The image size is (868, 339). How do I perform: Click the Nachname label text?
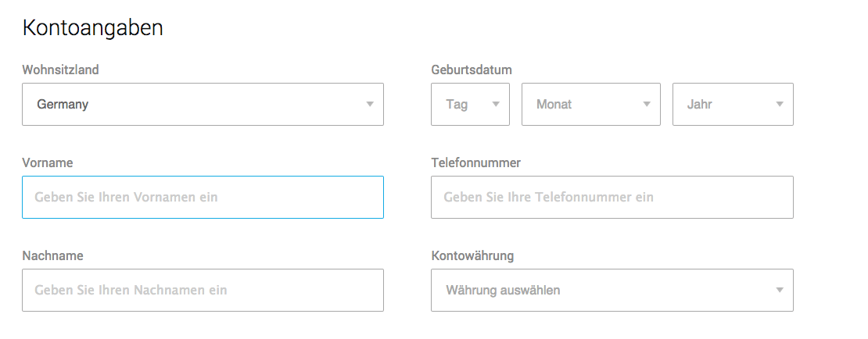[52, 255]
